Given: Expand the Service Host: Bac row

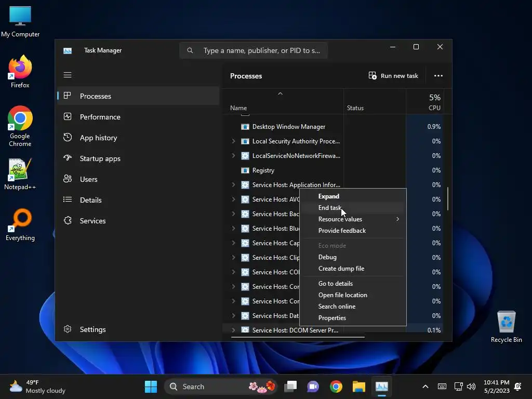Looking at the screenshot, I should tap(233, 214).
